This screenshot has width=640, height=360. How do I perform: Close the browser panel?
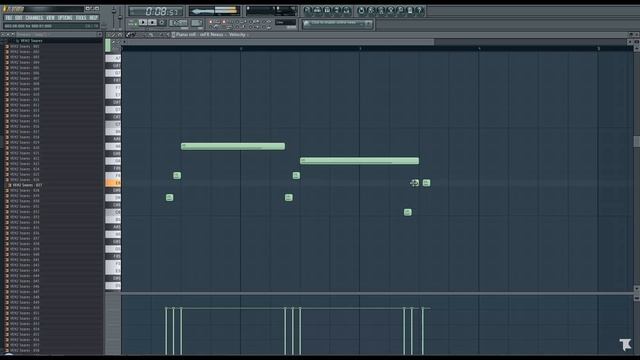pyautogui.click(x=100, y=35)
